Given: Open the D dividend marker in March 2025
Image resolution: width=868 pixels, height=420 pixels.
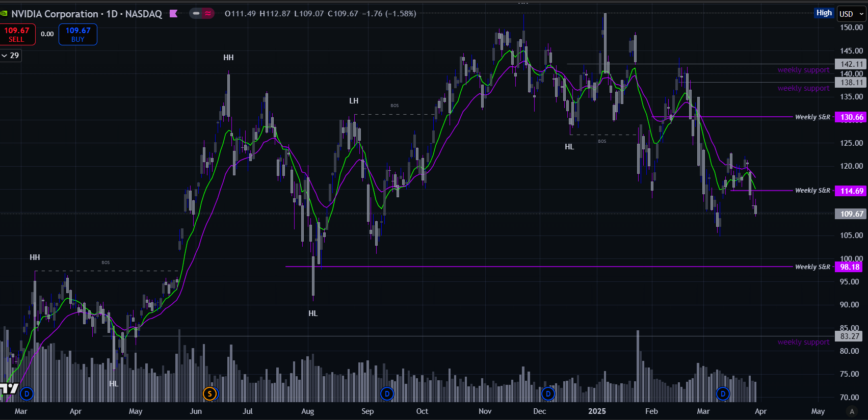Looking at the screenshot, I should 723,393.
